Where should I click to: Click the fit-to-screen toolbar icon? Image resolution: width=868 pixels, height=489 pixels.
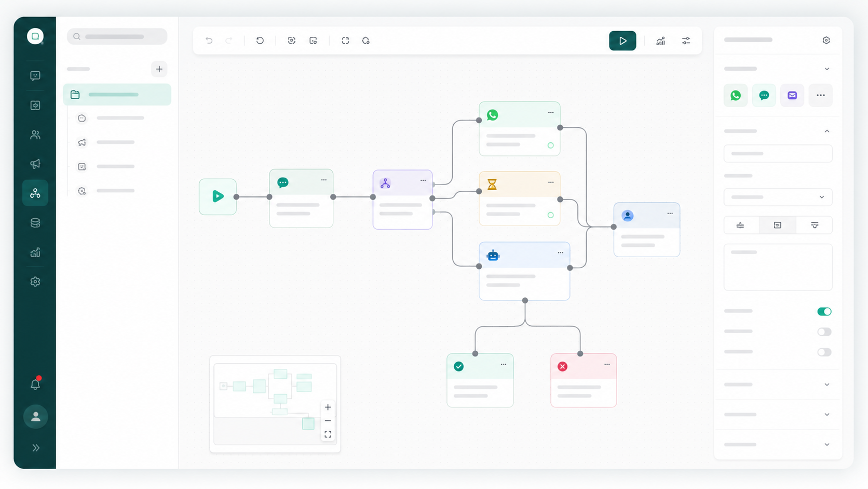tap(345, 41)
